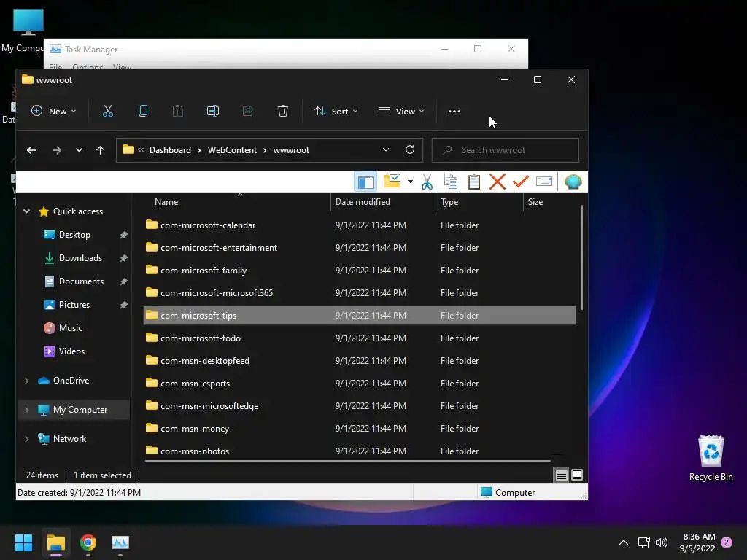Image resolution: width=747 pixels, height=560 pixels.
Task: Click the Rename card icon in classic toolbar
Action: pyautogui.click(x=544, y=182)
